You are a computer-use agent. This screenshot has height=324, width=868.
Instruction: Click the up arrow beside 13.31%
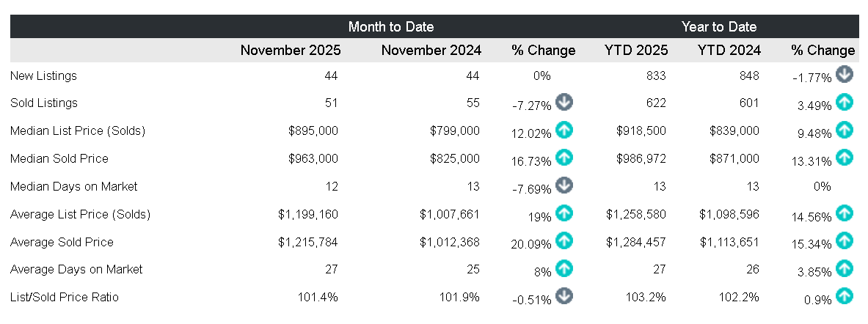click(845, 157)
